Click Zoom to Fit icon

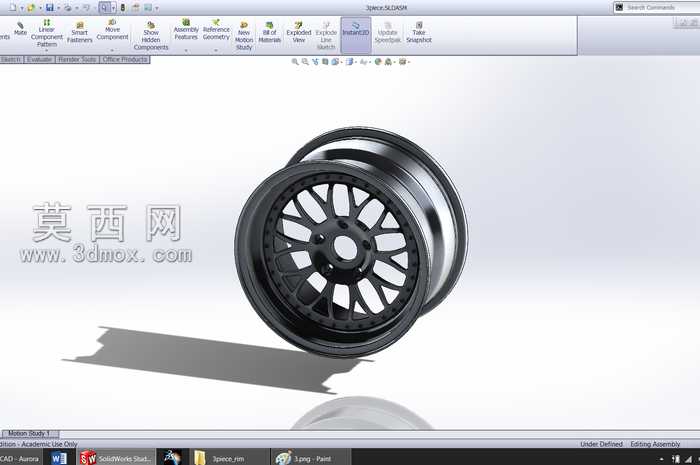[295, 62]
